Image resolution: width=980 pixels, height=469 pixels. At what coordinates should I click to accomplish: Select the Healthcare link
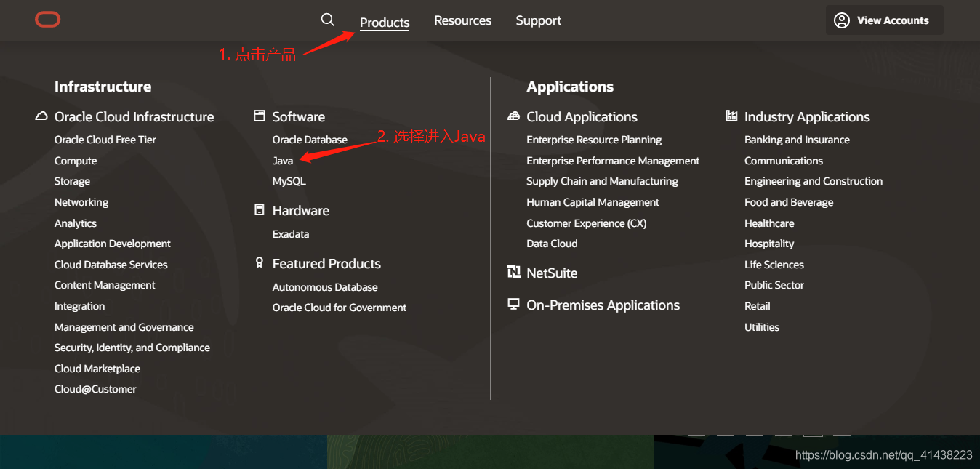[x=769, y=223]
